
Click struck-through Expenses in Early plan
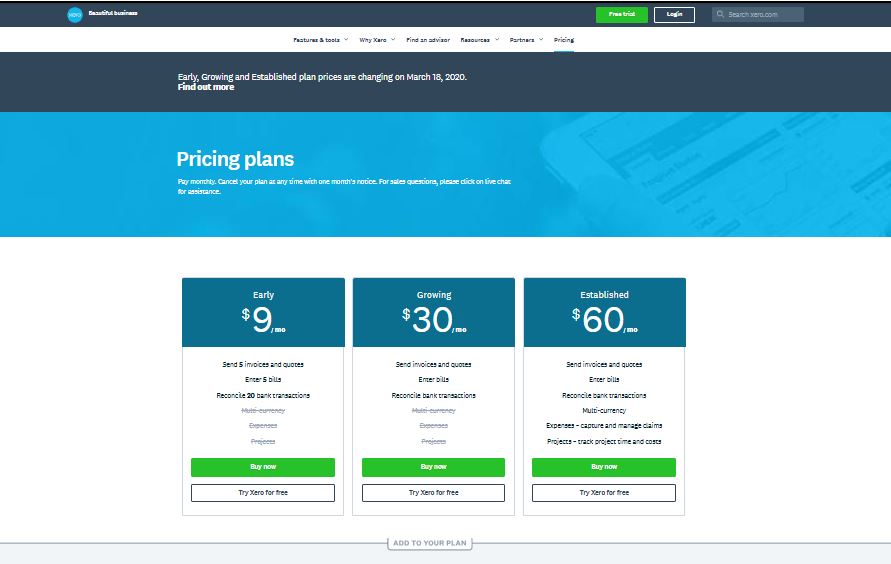(263, 425)
